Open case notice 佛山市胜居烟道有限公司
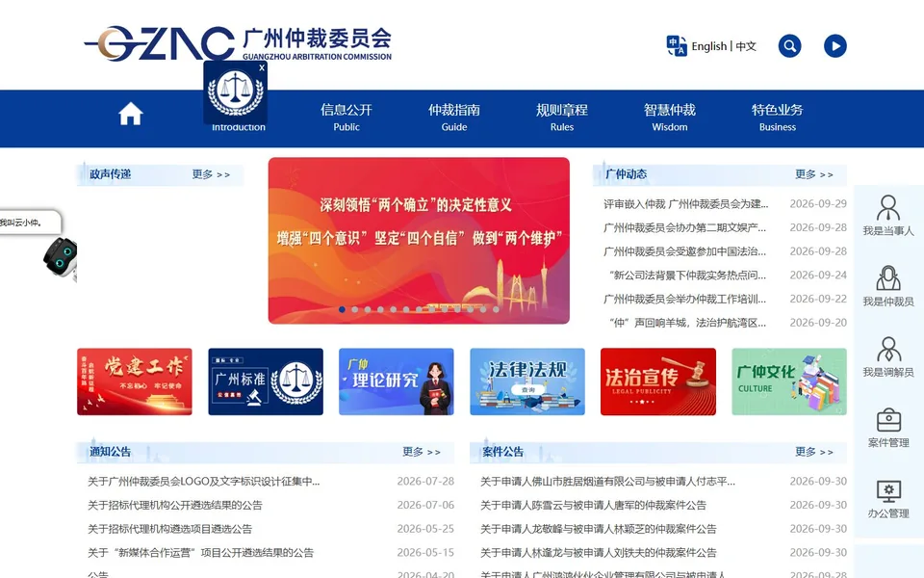This screenshot has width=924, height=578. pos(607,482)
